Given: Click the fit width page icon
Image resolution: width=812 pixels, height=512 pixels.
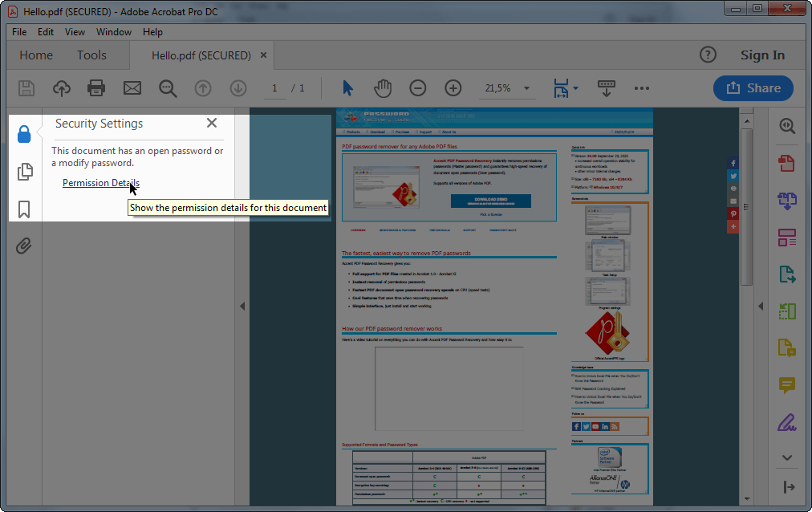Looking at the screenshot, I should point(561,88).
